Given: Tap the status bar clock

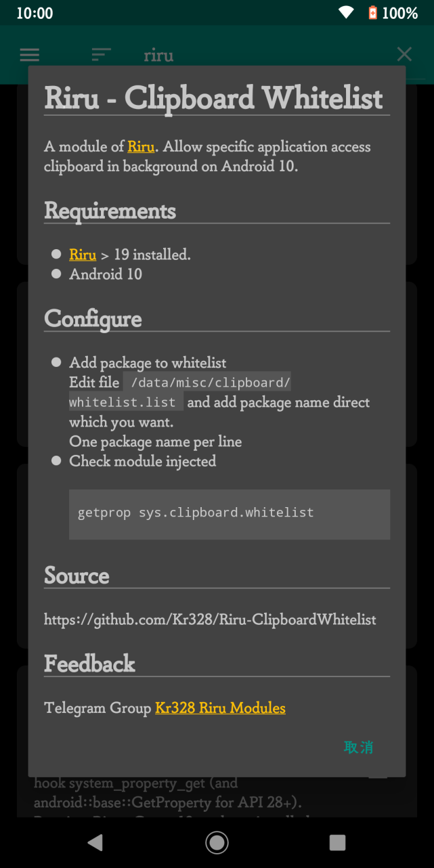Looking at the screenshot, I should click(34, 13).
